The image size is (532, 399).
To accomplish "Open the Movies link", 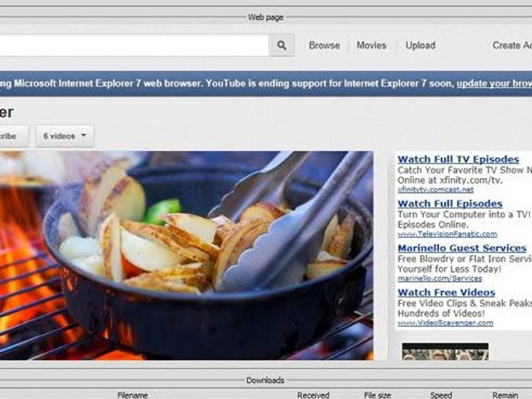I will [371, 45].
